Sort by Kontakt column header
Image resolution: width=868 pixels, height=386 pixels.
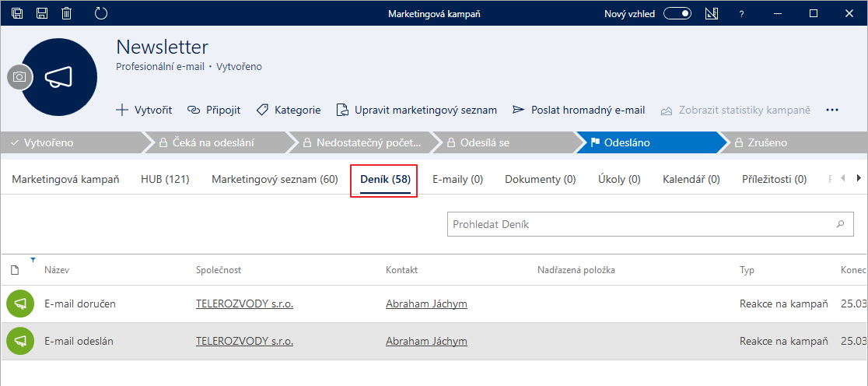pos(401,270)
